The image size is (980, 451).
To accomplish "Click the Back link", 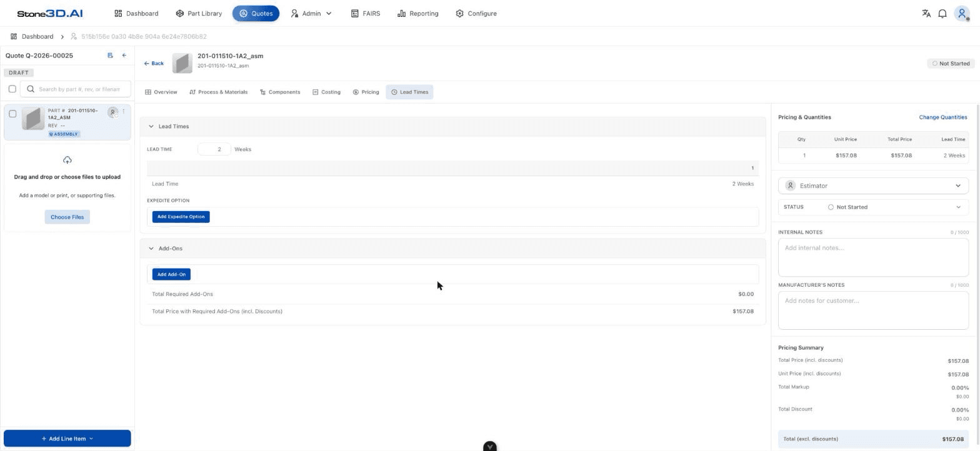I will click(154, 63).
